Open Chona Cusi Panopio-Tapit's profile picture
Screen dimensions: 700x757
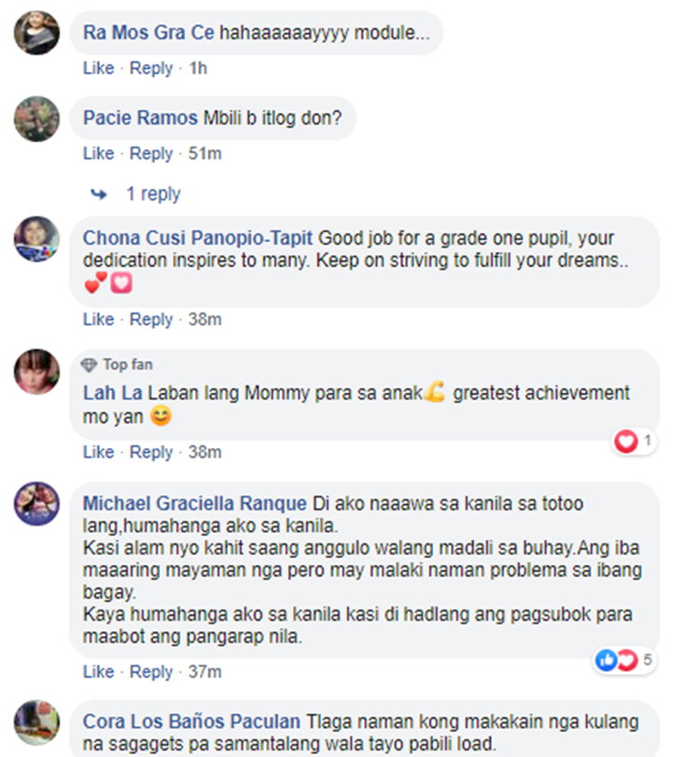tap(36, 239)
